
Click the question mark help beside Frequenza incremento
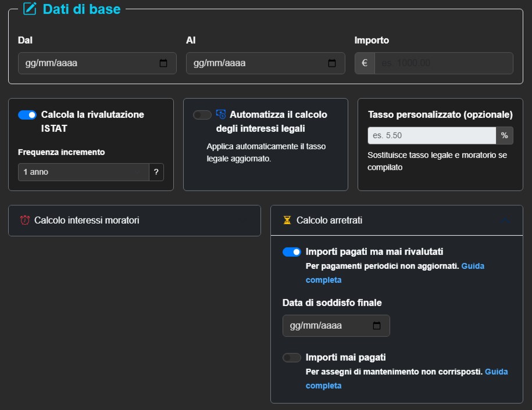[x=156, y=172]
